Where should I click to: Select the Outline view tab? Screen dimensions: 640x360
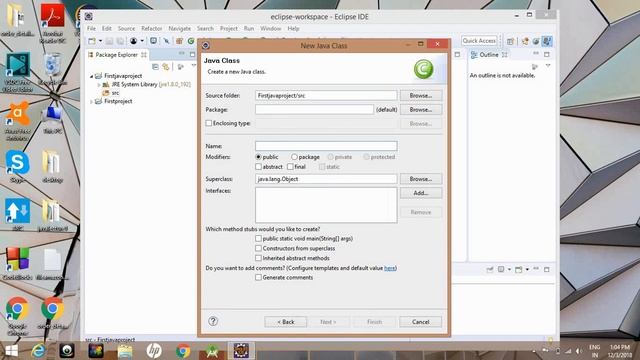pyautogui.click(x=489, y=55)
